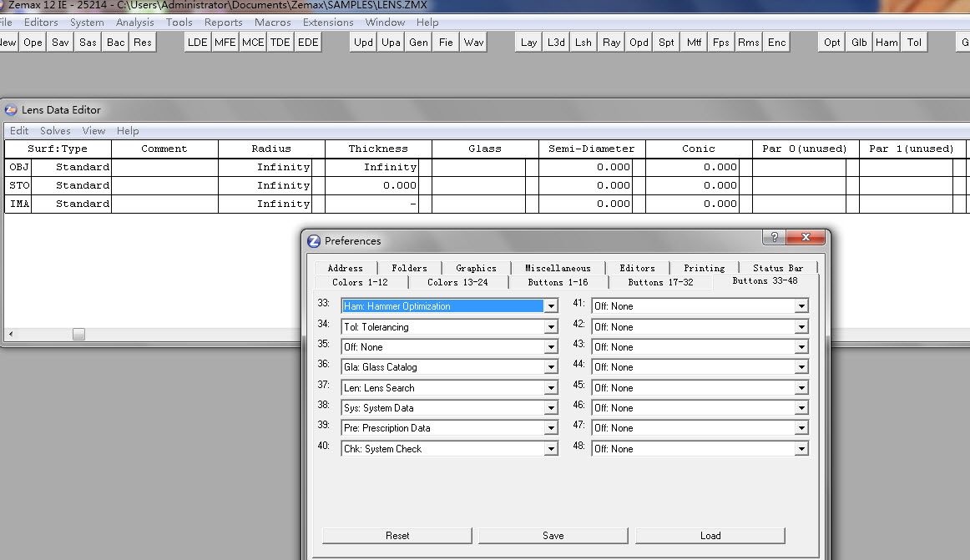The height and width of the screenshot is (560, 970).
Task: Click the Reset button in Preferences
Action: (397, 536)
